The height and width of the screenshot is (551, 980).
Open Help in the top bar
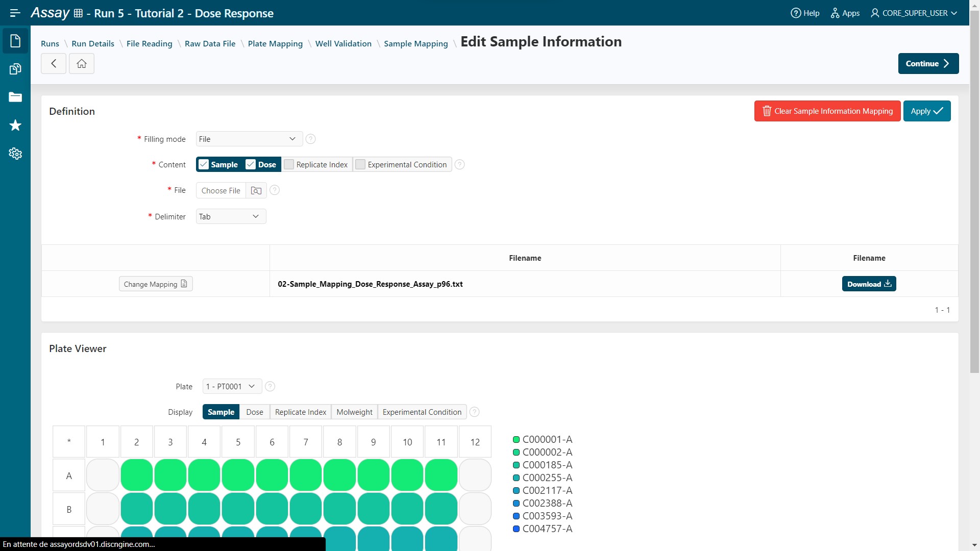click(x=805, y=13)
